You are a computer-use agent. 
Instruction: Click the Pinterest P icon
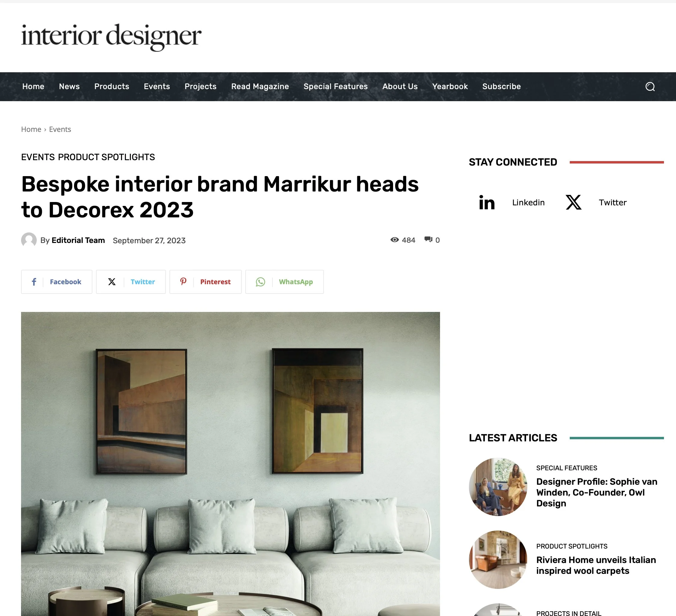tap(183, 282)
